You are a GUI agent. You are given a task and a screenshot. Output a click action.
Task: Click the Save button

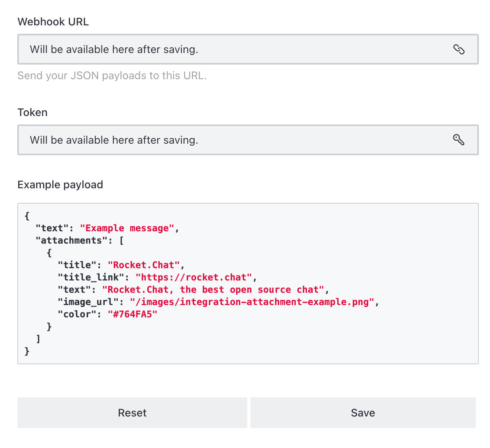(x=363, y=413)
